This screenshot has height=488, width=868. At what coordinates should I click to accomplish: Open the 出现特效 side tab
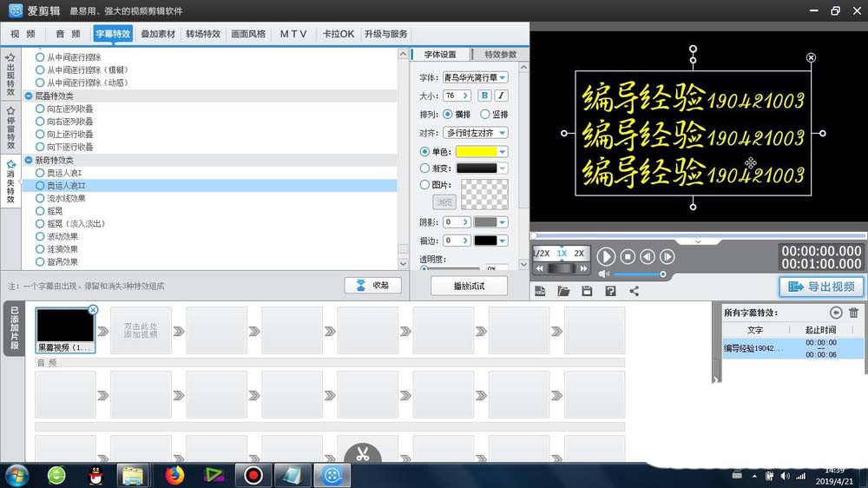[10, 74]
